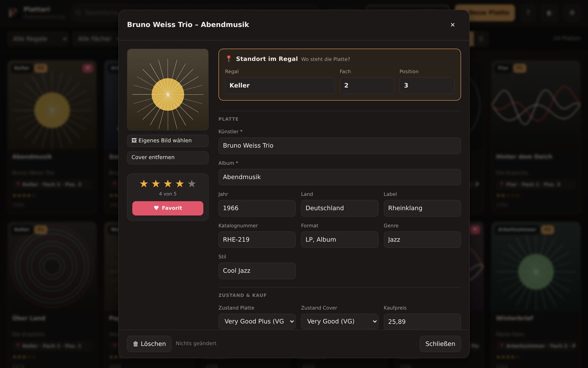Edit the Kaufpreis field 25,89
This screenshot has height=368, width=588.
click(x=422, y=322)
